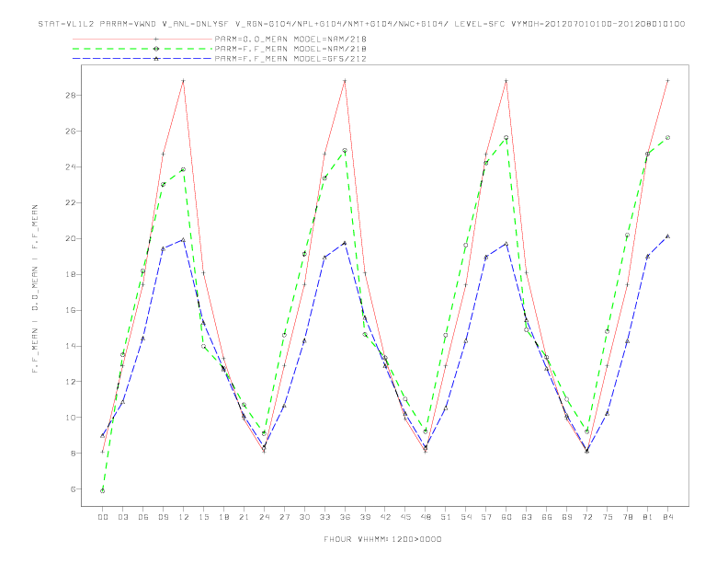Click x-axis forecast hour label 03
Viewport: 728px width, 563px height.
point(123,517)
